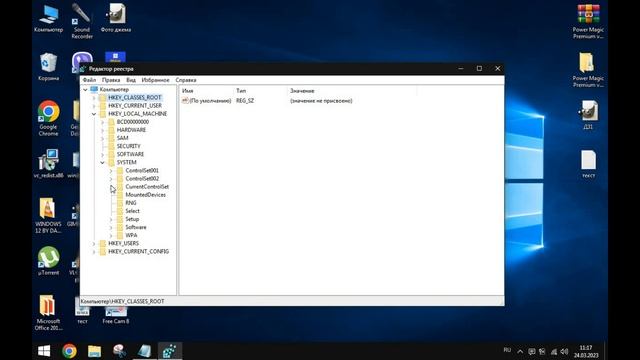The width and height of the screenshot is (640, 360).
Task: Launch Chrome from the taskbar
Action: (69, 351)
